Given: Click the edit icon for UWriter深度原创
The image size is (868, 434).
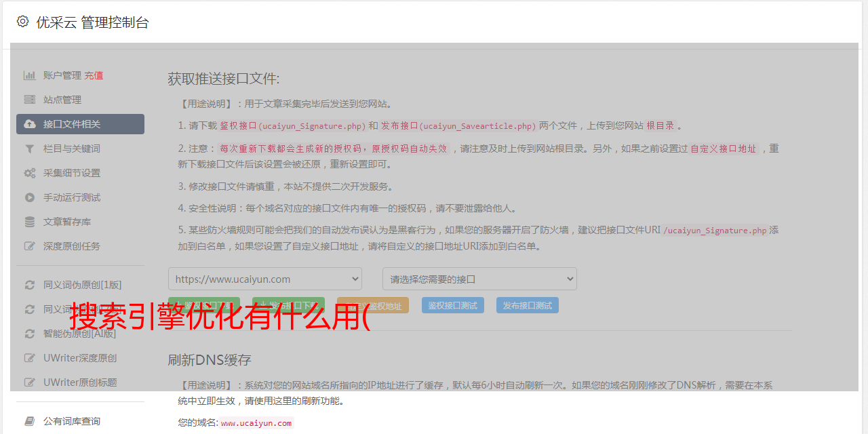Looking at the screenshot, I should pyautogui.click(x=30, y=358).
